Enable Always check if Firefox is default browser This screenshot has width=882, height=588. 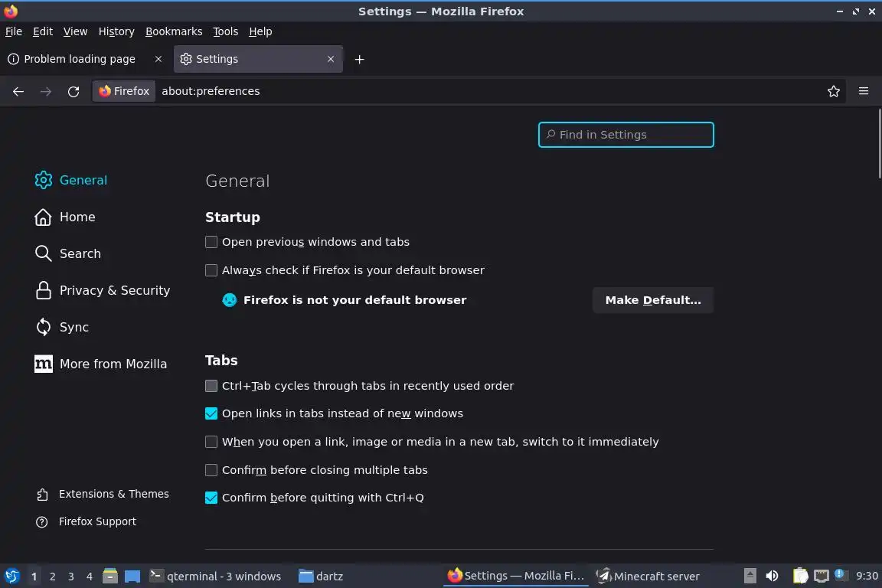pyautogui.click(x=211, y=271)
